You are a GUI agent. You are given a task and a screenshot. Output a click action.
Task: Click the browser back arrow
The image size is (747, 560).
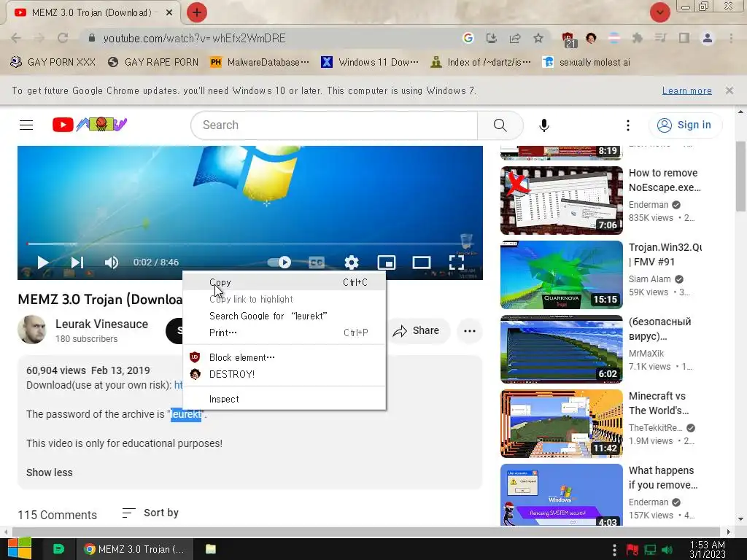pos(16,38)
